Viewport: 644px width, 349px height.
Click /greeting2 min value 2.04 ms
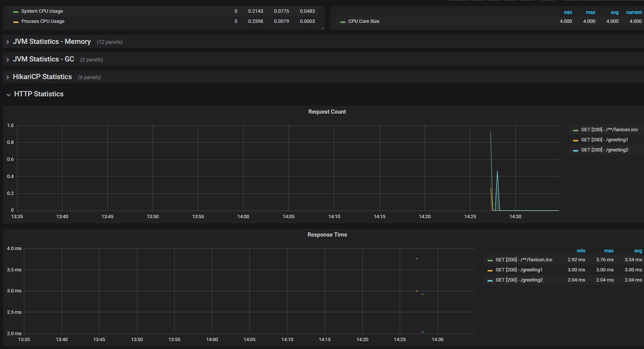pyautogui.click(x=576, y=280)
